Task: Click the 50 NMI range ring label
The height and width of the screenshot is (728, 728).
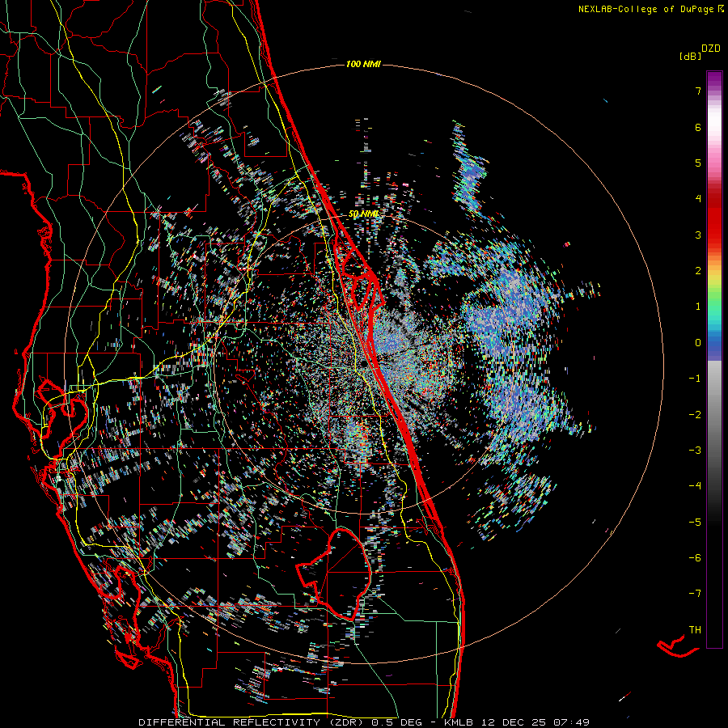Action: coord(363,214)
